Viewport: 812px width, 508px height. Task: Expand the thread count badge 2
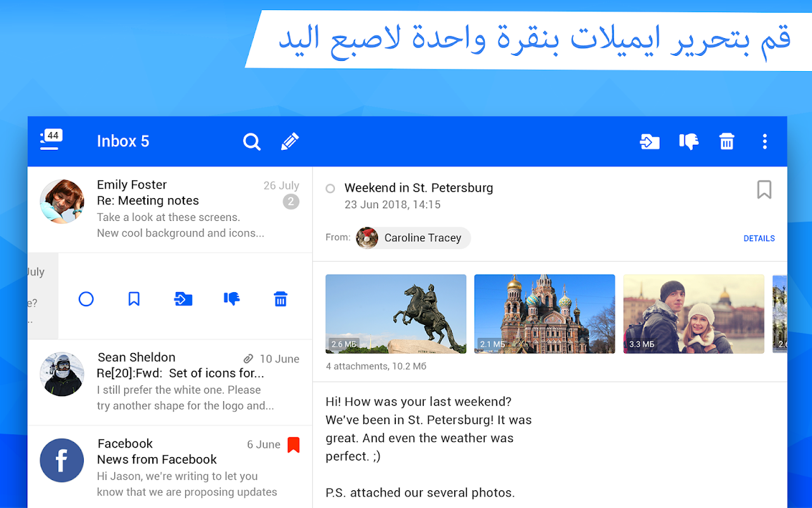(291, 202)
